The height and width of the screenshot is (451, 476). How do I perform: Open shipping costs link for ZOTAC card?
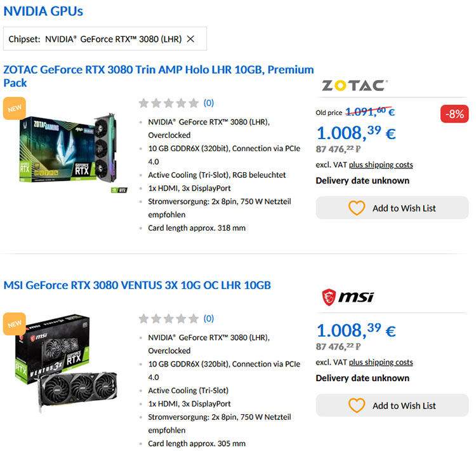381,165
